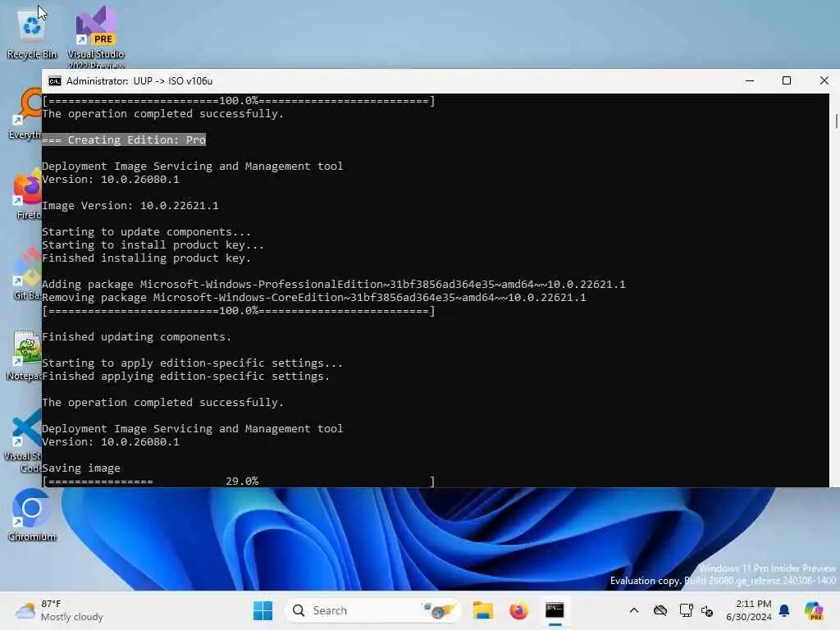Open Firefox from the taskbar
Screen dimensions: 840x630
[518, 610]
